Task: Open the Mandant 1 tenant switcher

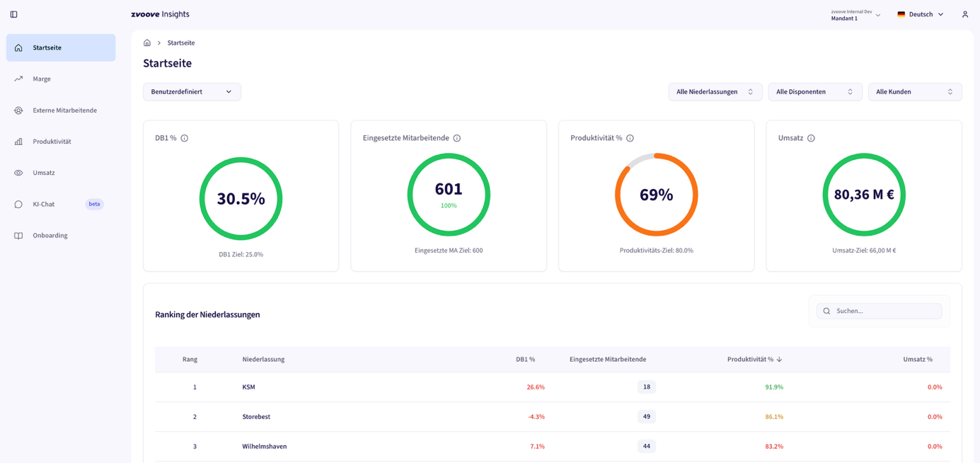Action: point(855,15)
